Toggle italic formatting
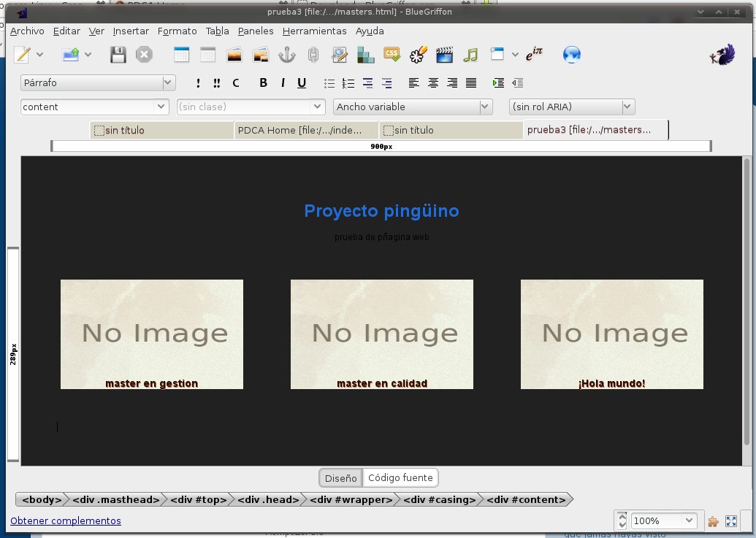This screenshot has width=756, height=538. coord(283,82)
